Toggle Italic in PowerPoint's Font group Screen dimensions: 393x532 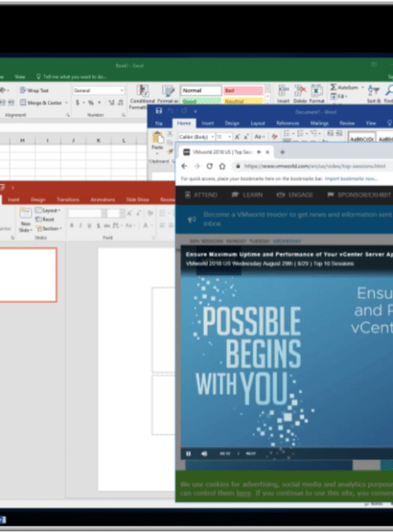80,225
